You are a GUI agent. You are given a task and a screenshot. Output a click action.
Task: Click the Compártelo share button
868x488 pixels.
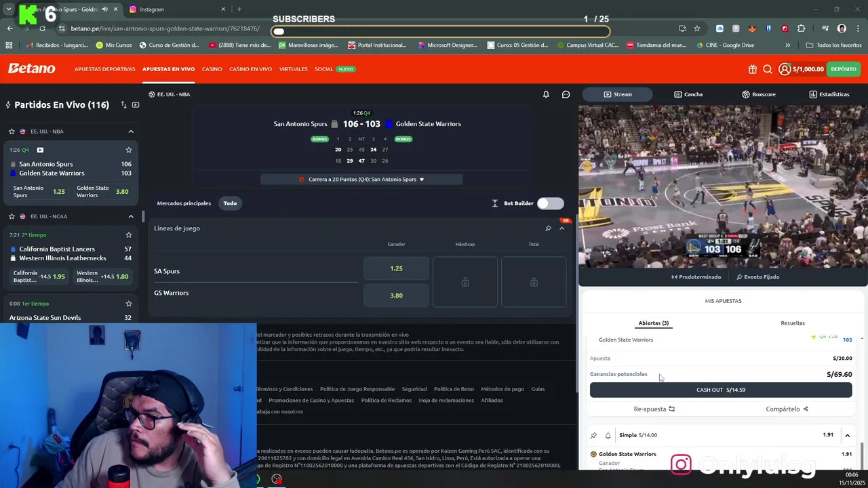pyautogui.click(x=787, y=409)
